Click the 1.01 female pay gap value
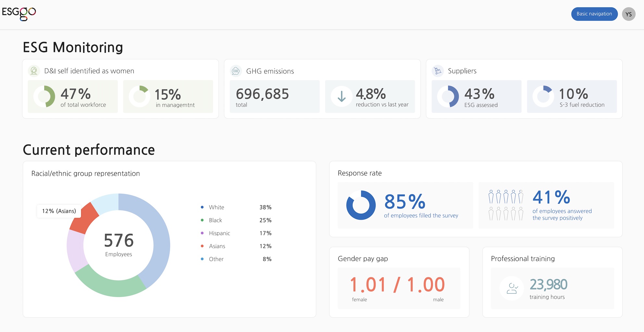Image resolution: width=644 pixels, height=332 pixels. tap(368, 285)
